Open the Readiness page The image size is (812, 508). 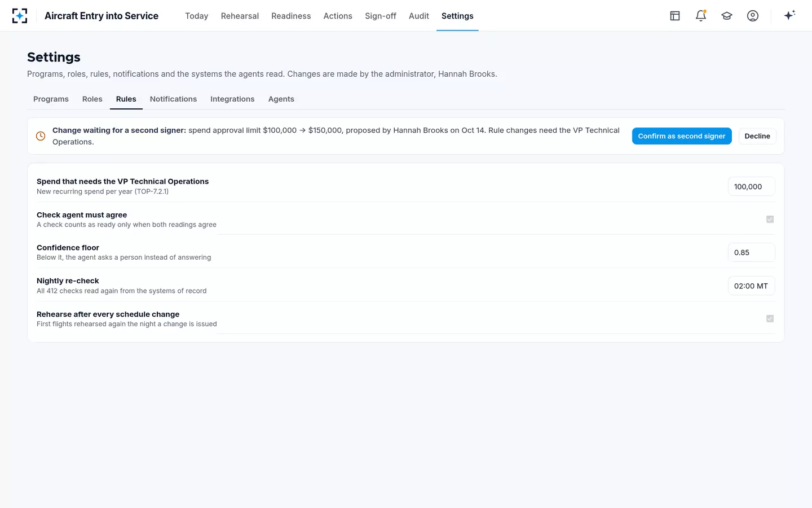click(291, 16)
